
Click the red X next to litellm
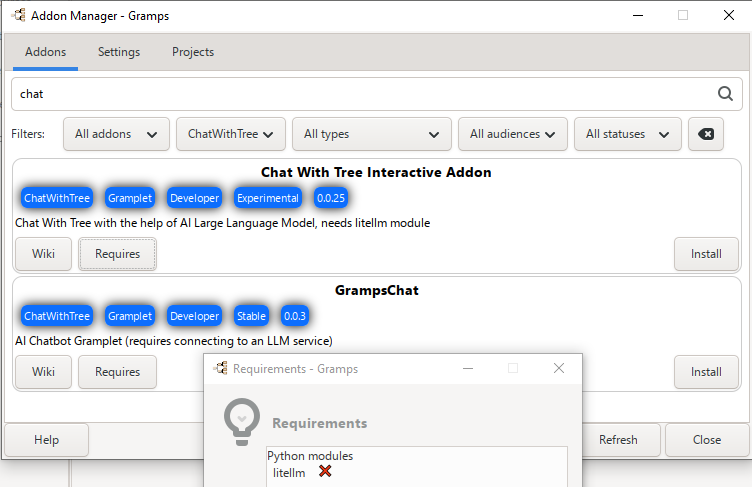click(325, 472)
